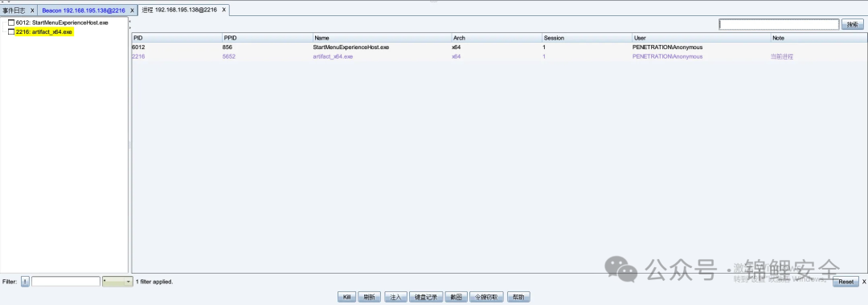Switch to the Beacon 192.168.195.138@2216 tab
Image resolution: width=868 pixels, height=305 pixels.
tap(84, 10)
